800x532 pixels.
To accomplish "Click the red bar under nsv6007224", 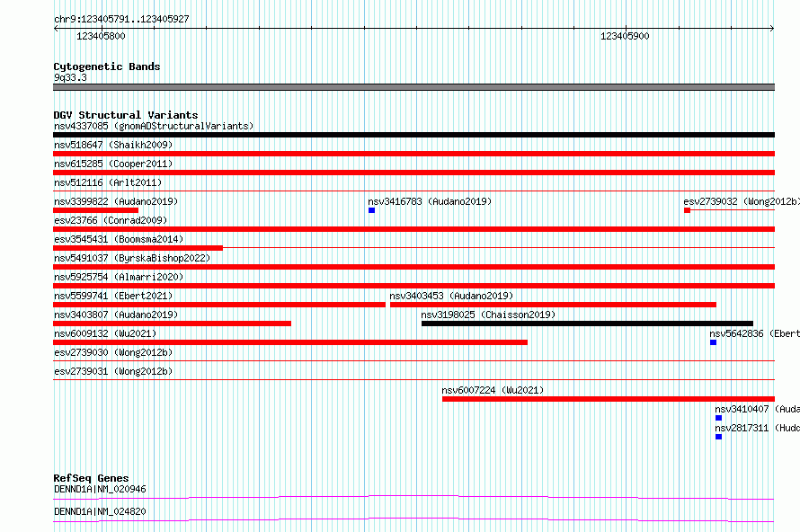I will point(609,399).
